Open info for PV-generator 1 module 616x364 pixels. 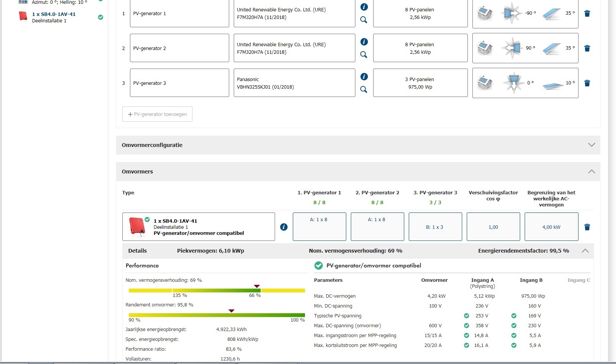[364, 7]
